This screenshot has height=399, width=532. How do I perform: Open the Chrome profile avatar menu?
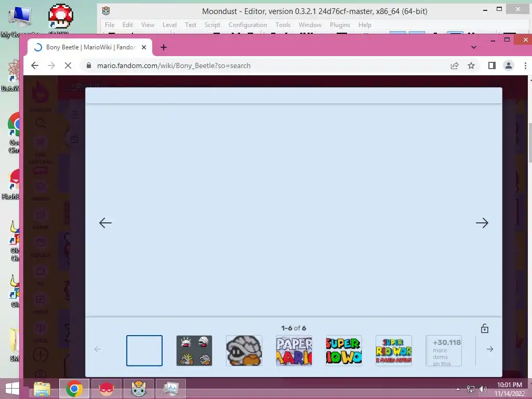pos(509,65)
